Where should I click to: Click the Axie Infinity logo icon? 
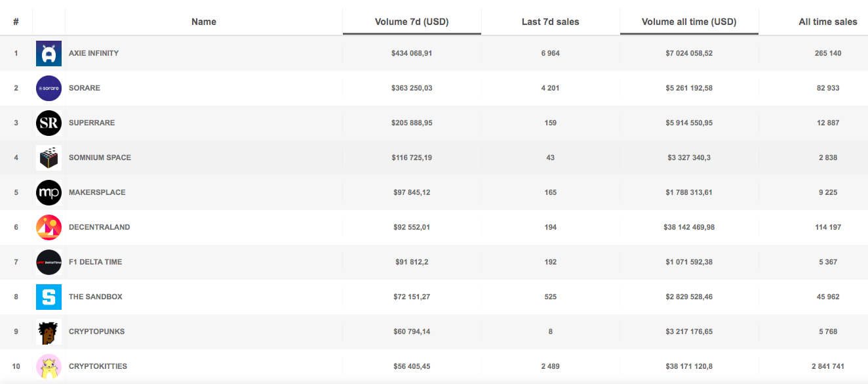coord(49,53)
